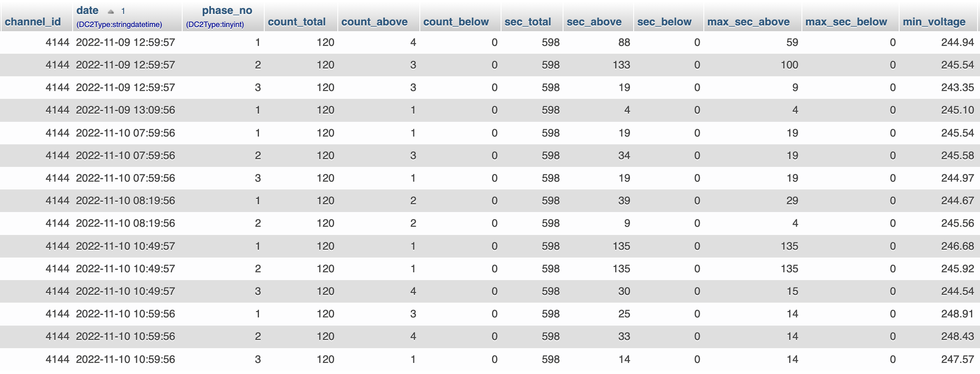Sort by the phase_no column header
The width and height of the screenshot is (980, 374).
(x=227, y=10)
